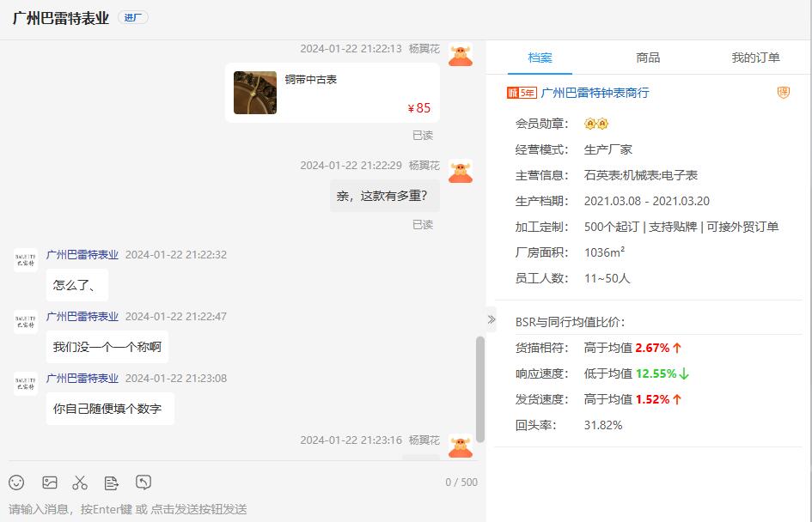Click the member medal icons
This screenshot has height=522, width=812.
pos(596,124)
